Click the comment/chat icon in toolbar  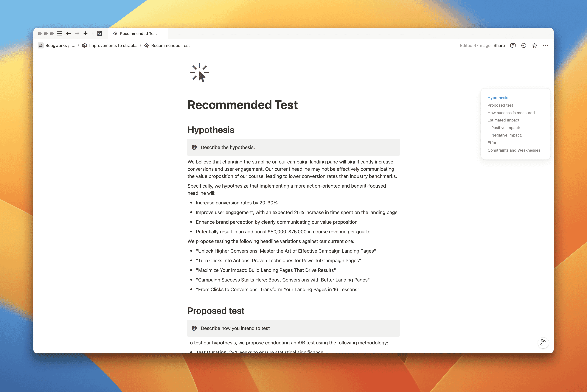click(x=513, y=45)
